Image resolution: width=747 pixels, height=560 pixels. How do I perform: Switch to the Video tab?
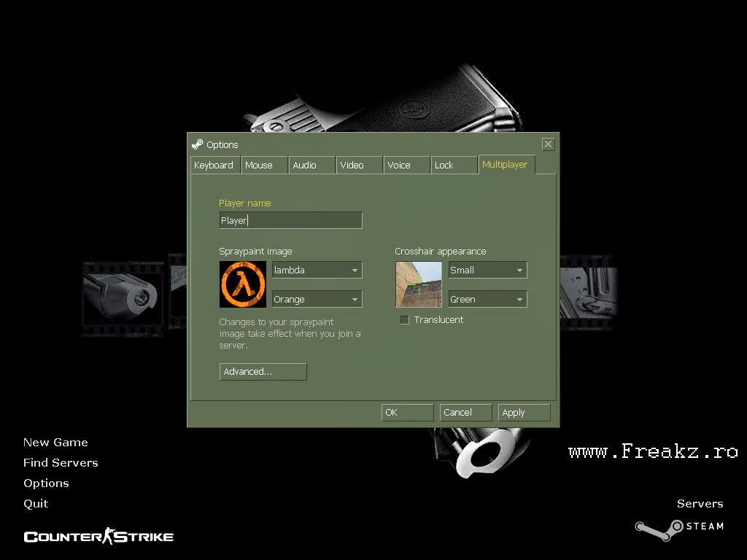[x=359, y=166]
